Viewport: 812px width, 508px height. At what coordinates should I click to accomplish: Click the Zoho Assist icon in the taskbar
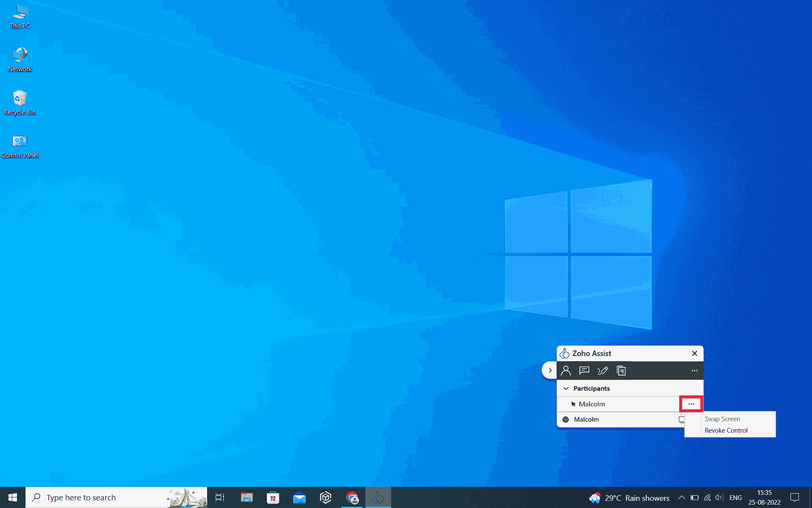tap(378, 497)
